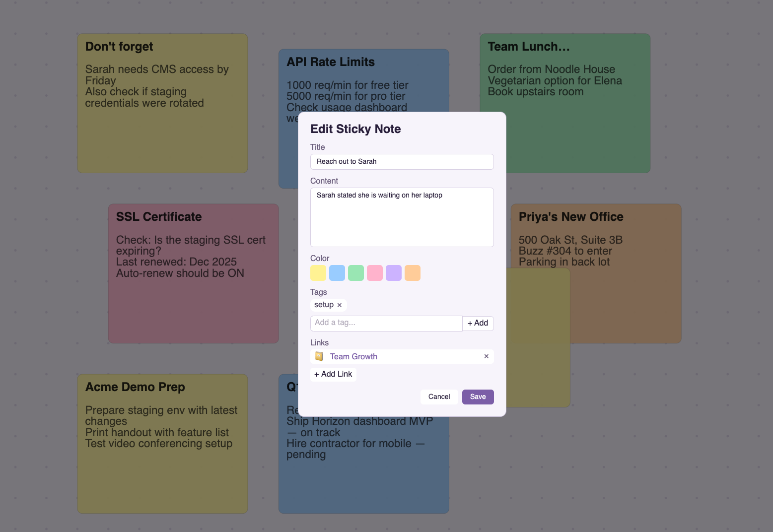Viewport: 773px width, 532px height.
Task: Click the Add a tag input box
Action: tap(386, 323)
